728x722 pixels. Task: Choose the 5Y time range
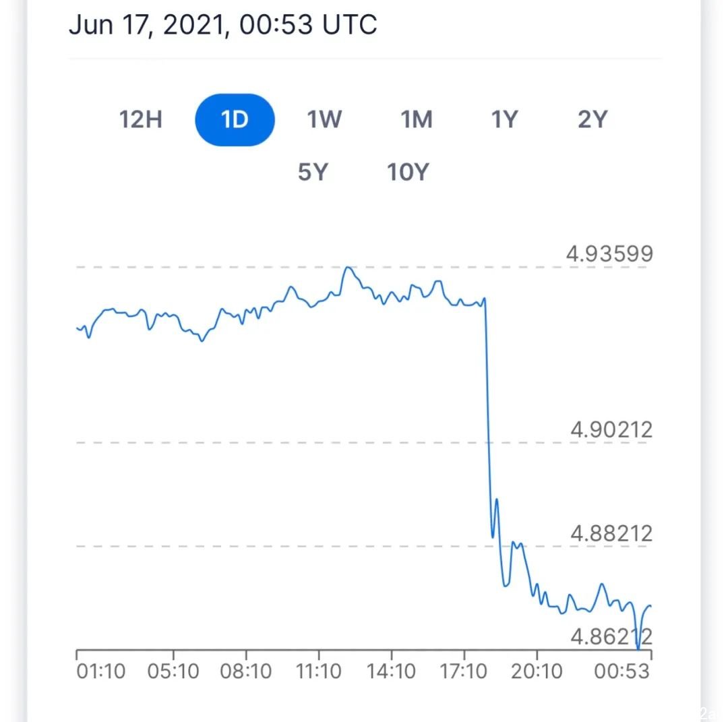[x=313, y=173]
